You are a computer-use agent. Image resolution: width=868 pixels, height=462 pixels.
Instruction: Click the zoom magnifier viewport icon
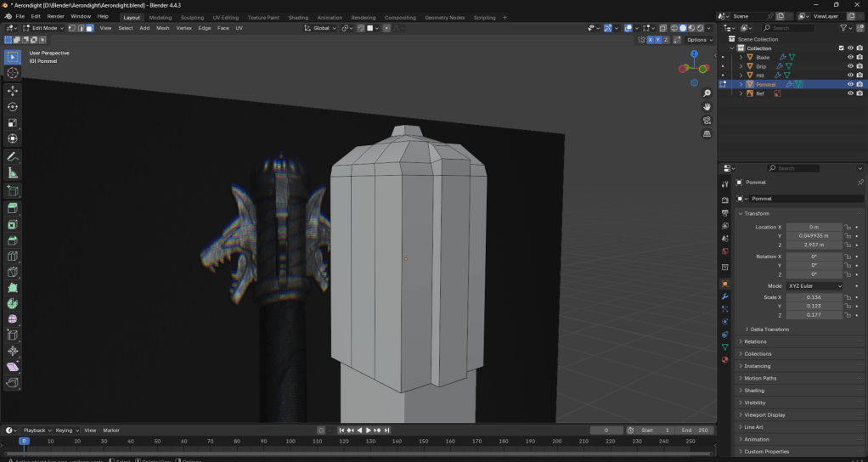(x=707, y=93)
